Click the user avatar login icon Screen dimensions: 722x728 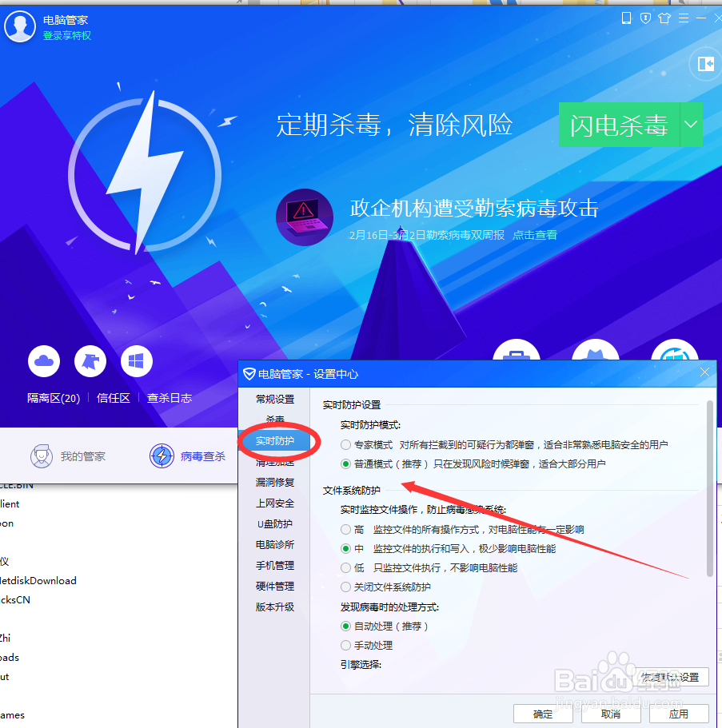coord(20,26)
